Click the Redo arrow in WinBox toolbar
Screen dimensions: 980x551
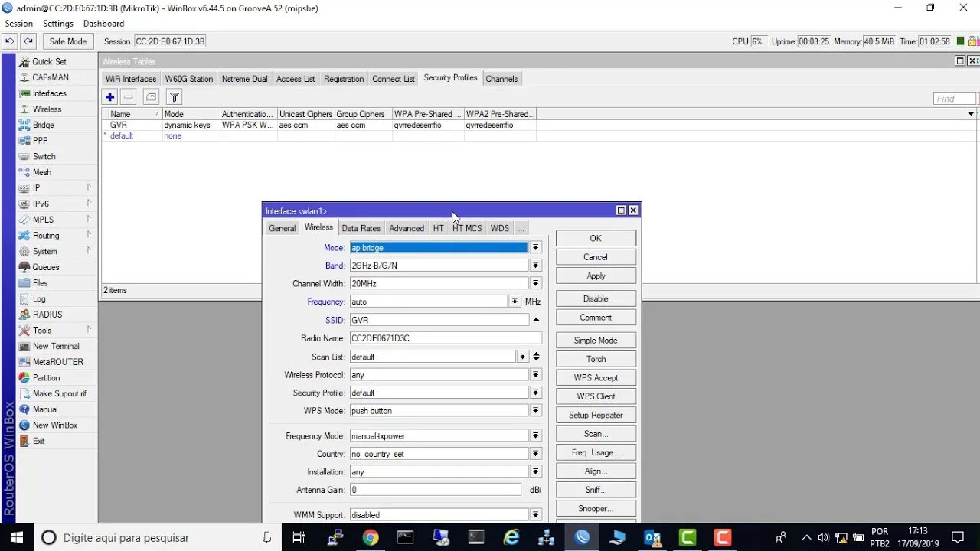point(28,41)
